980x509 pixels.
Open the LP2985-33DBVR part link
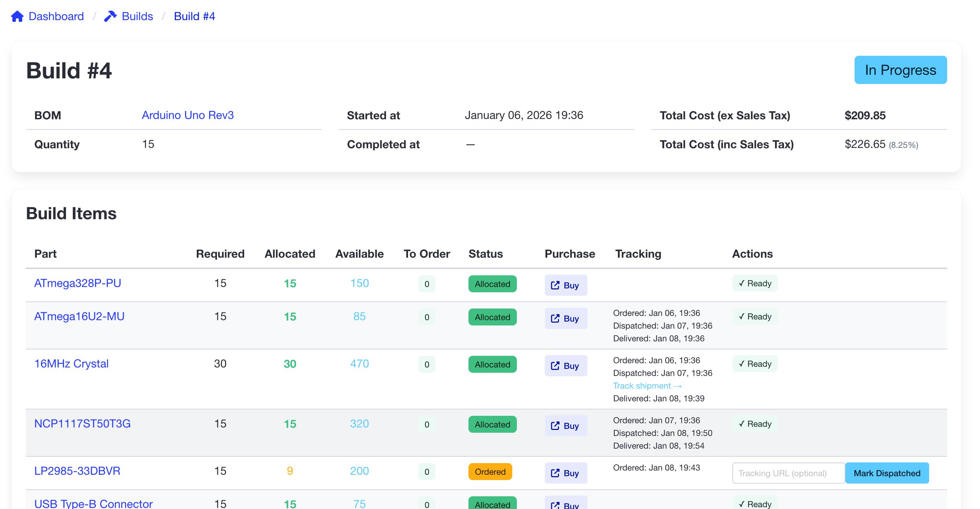point(77,471)
